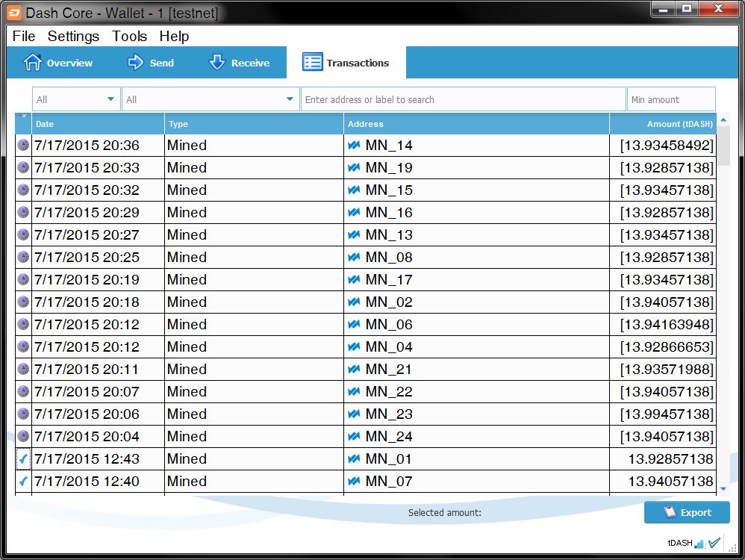
Task: Click the mined icon beside MN_15
Action: tap(354, 190)
